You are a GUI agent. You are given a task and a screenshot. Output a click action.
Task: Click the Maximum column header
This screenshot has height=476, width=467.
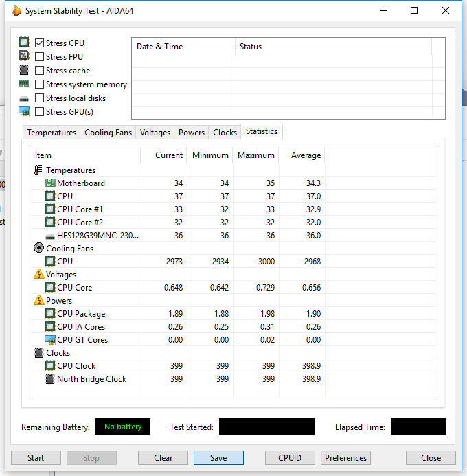click(256, 155)
